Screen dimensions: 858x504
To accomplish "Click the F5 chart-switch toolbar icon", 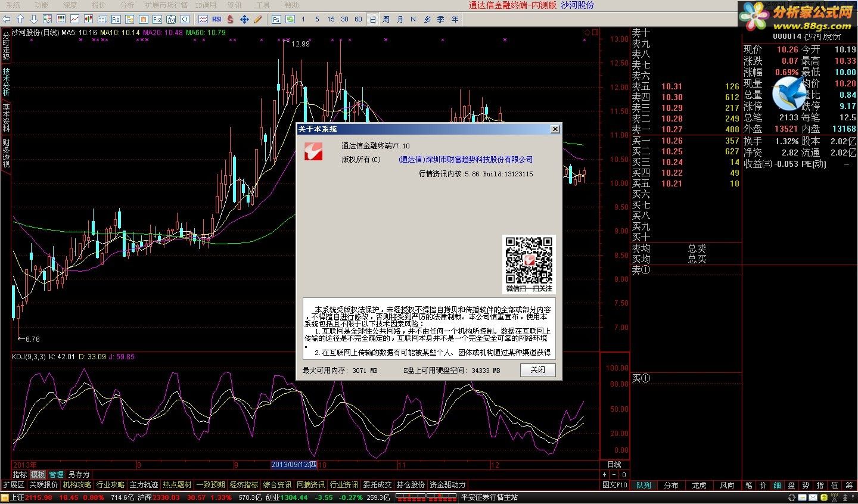I will point(276,19).
